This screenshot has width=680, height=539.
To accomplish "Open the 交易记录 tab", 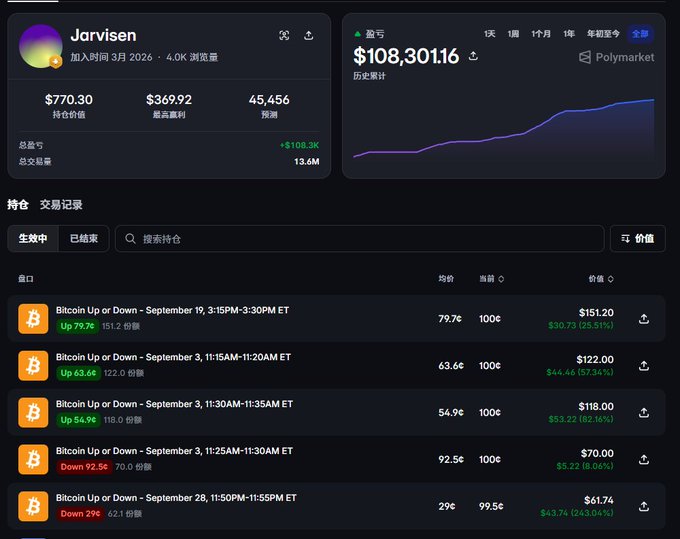I will 61,205.
